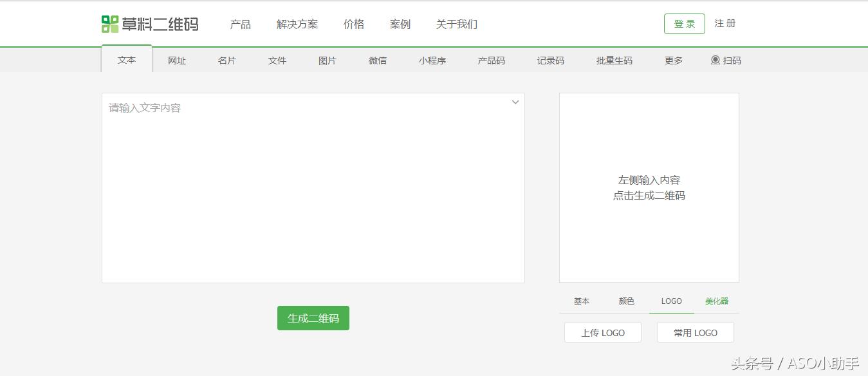Open the 解决方案 menu item
This screenshot has height=376, width=868.
(297, 23)
